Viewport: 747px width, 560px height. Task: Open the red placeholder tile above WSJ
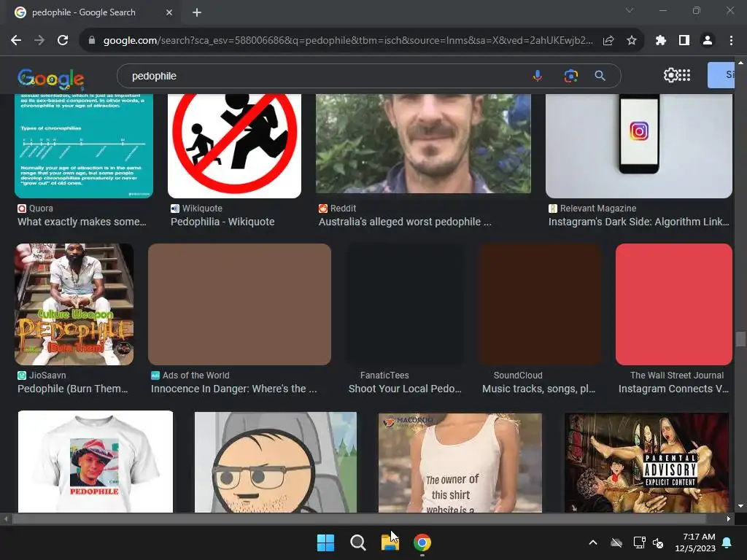click(x=673, y=304)
